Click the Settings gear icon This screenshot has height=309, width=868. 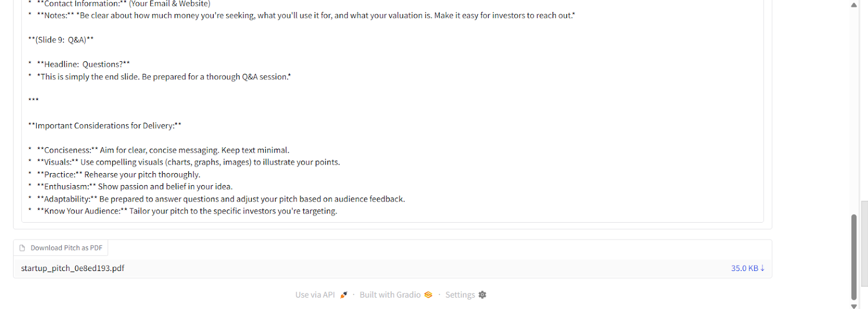(482, 295)
